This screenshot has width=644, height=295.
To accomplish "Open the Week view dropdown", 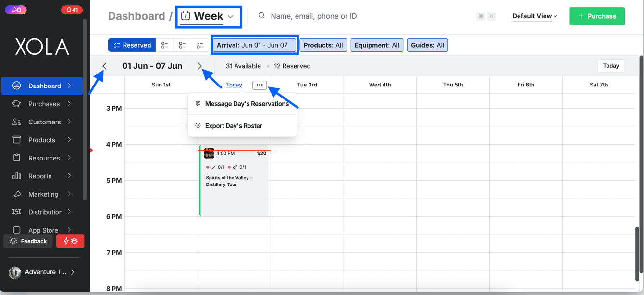I will 208,16.
